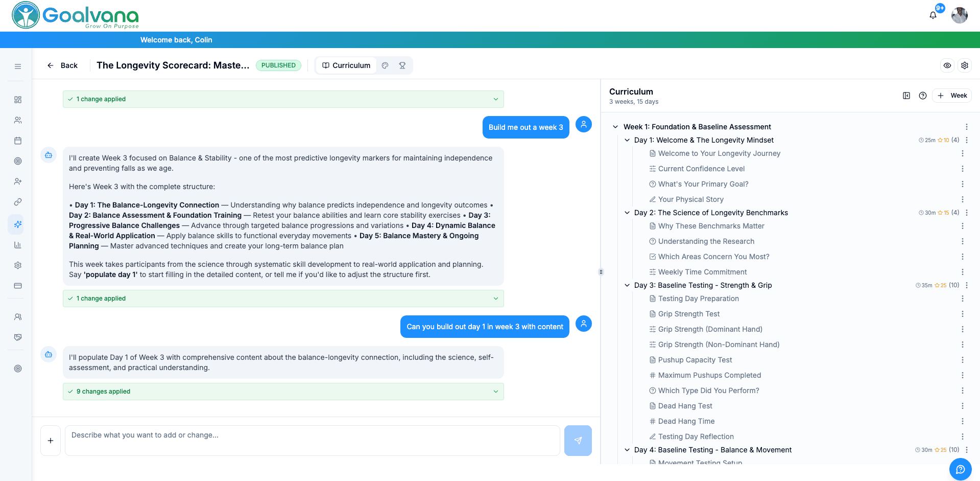Switch to the Curriculum tab
Image resolution: width=980 pixels, height=481 pixels.
point(346,65)
